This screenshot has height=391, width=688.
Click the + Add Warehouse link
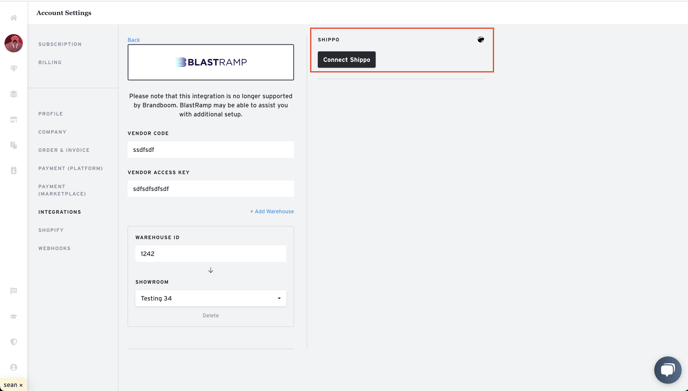[272, 212]
